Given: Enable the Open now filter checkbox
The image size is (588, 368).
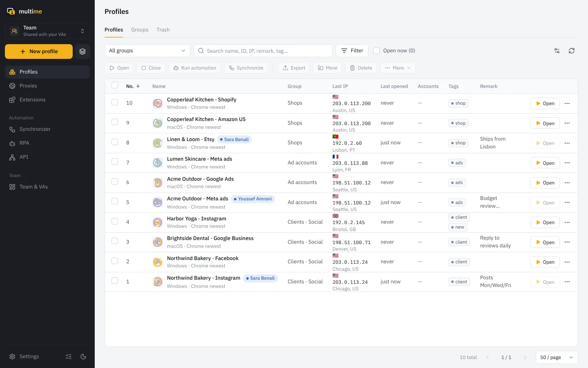Looking at the screenshot, I should (x=376, y=51).
